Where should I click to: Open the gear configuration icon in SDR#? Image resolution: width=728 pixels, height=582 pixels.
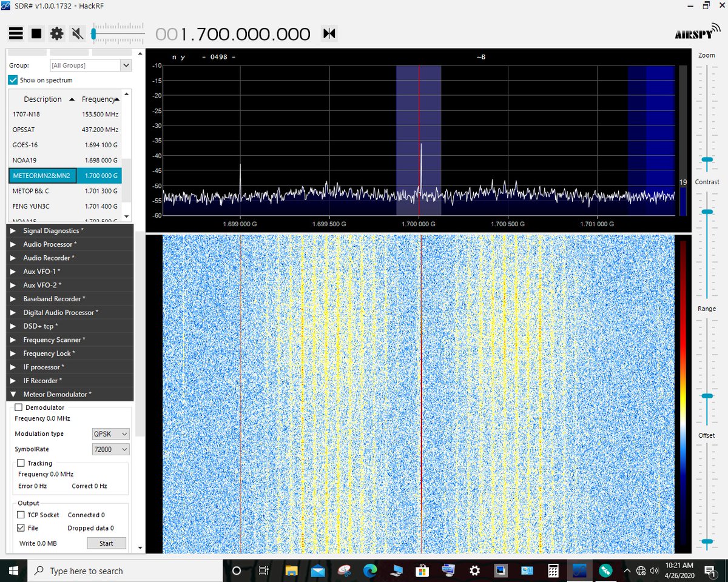pos(57,33)
